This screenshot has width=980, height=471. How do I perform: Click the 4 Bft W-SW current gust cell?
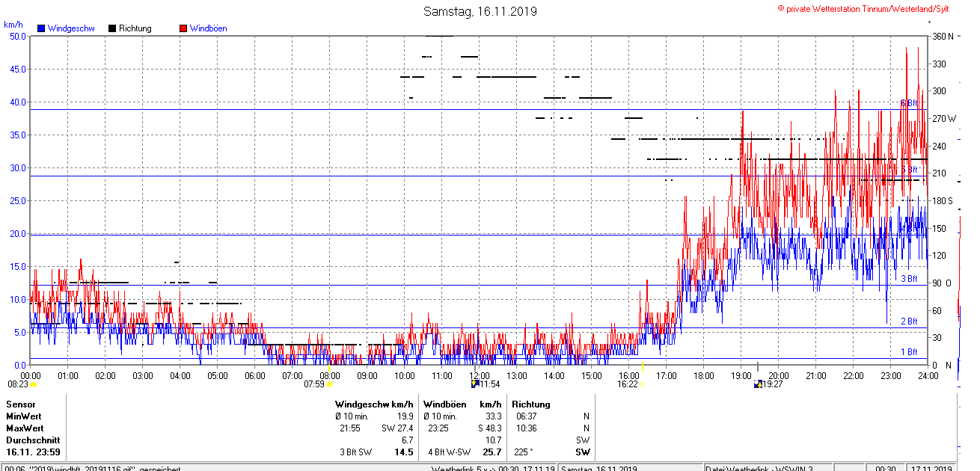pyautogui.click(x=449, y=452)
